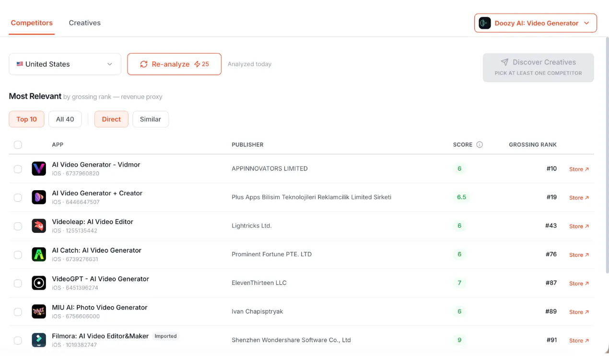Click the VideoGPT app icon
The width and height of the screenshot is (609, 364).
pos(39,283)
